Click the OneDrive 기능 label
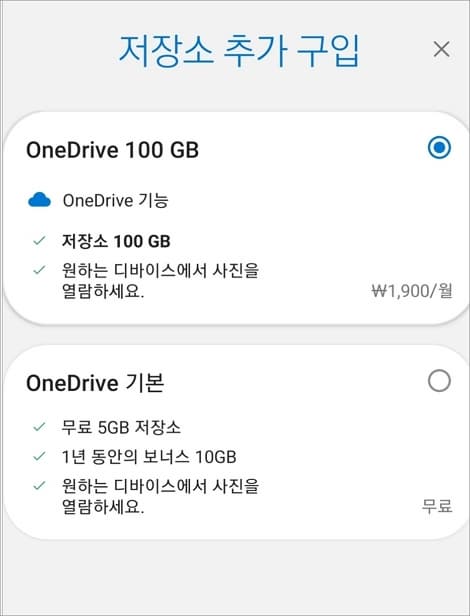 (x=116, y=201)
